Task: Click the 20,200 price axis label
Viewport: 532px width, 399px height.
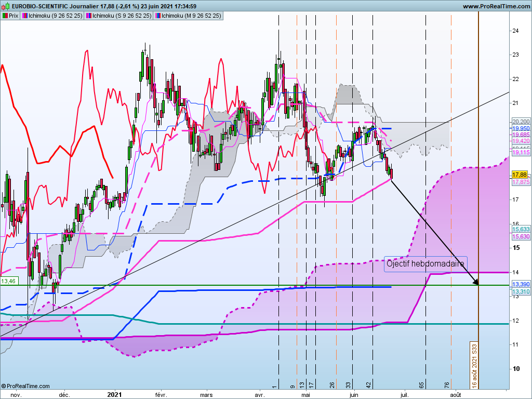Action: click(x=521, y=122)
